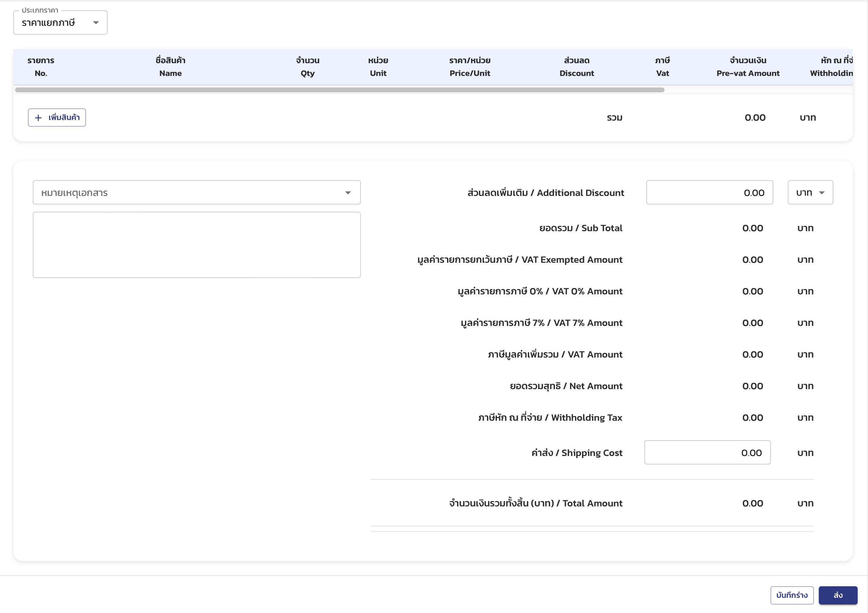Click the ภาษี Vat column header

[663, 67]
